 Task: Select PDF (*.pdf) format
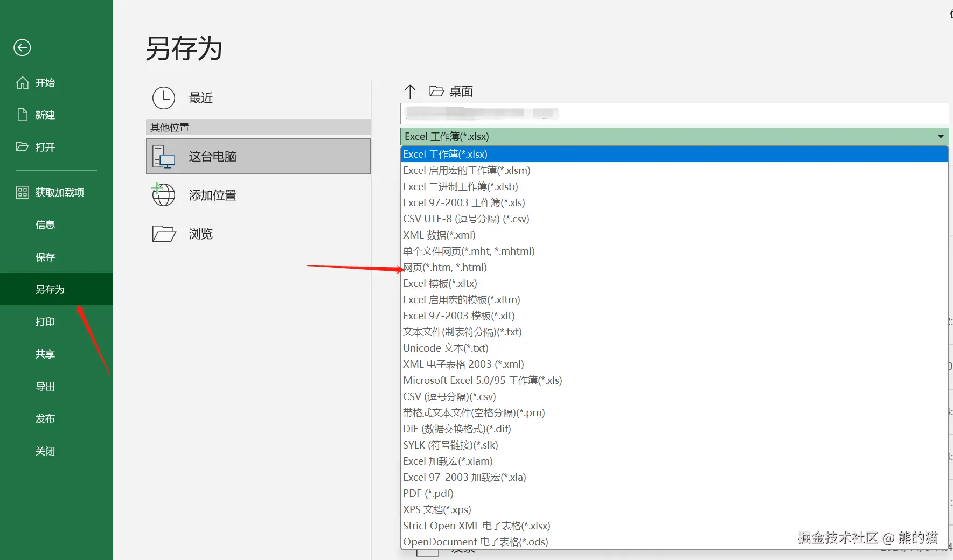[x=674, y=493]
